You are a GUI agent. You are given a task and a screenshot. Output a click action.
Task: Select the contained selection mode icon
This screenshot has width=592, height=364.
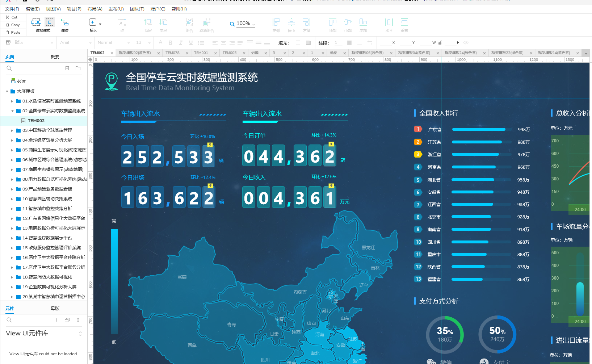50,22
